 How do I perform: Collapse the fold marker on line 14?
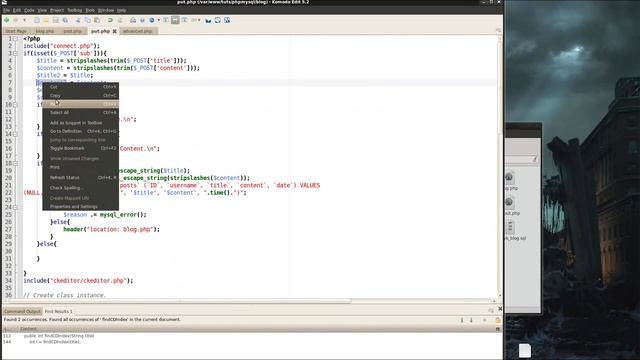(15, 134)
